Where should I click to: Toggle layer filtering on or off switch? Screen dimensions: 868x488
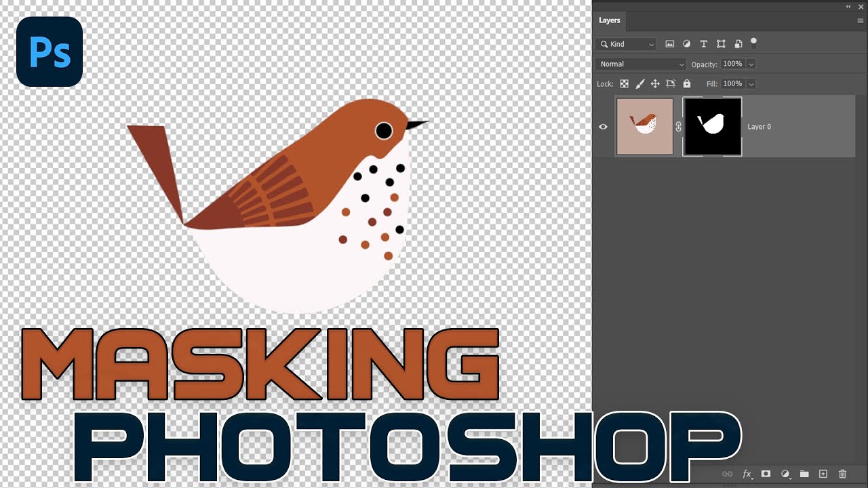(753, 42)
